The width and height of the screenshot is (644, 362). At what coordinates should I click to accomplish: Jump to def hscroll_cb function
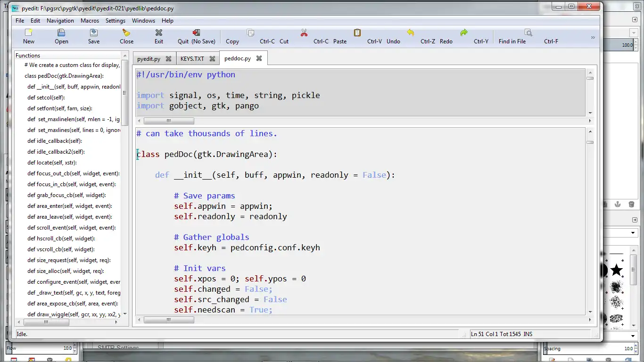(61, 239)
